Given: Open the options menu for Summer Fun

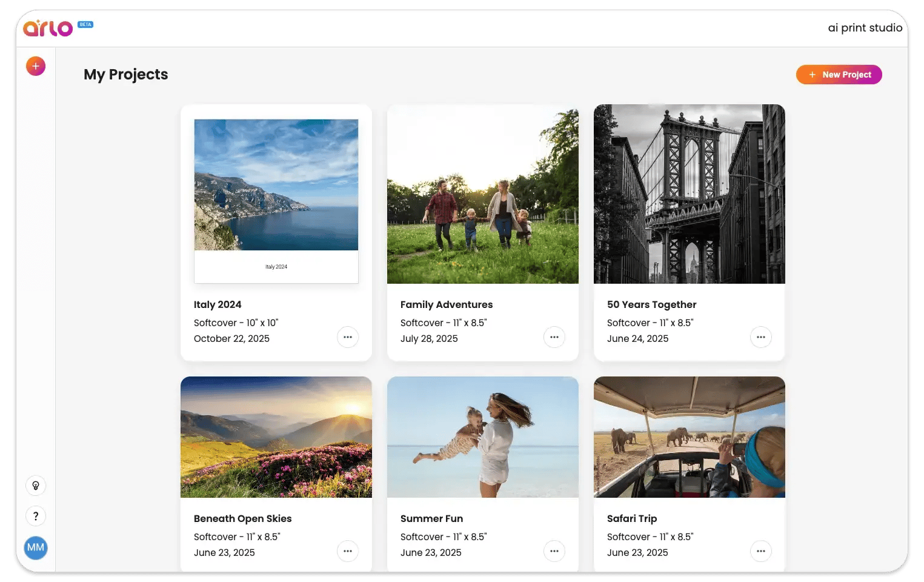Looking at the screenshot, I should pyautogui.click(x=554, y=551).
